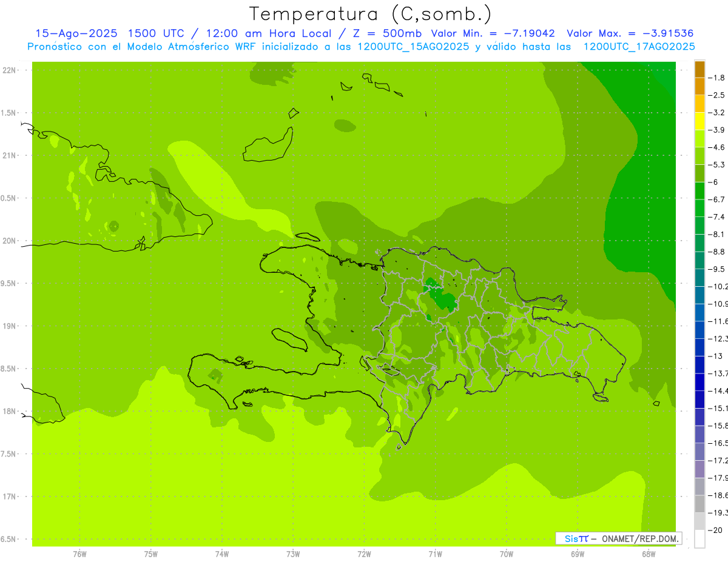Click the "-6.7" colorbar label
Image resolution: width=728 pixels, height=562 pixels.
pos(717,199)
